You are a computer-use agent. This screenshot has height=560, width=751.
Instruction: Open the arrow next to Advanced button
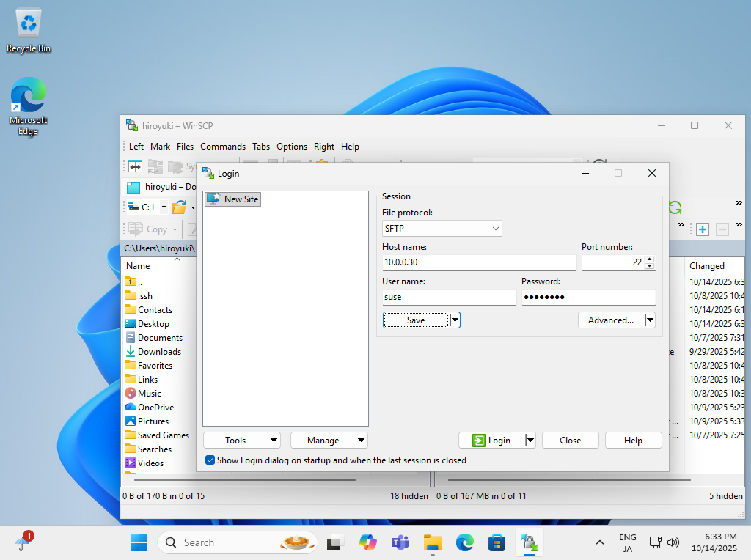(x=649, y=320)
